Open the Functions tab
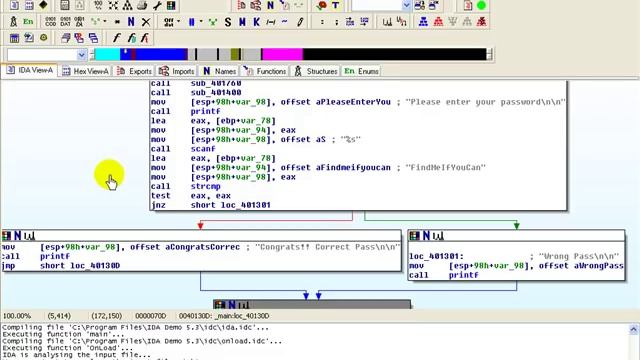 [x=265, y=71]
